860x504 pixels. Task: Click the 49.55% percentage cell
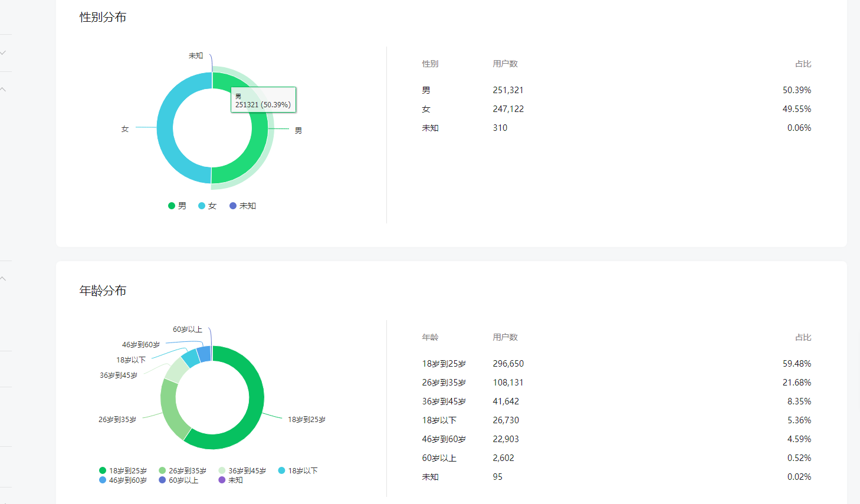797,109
